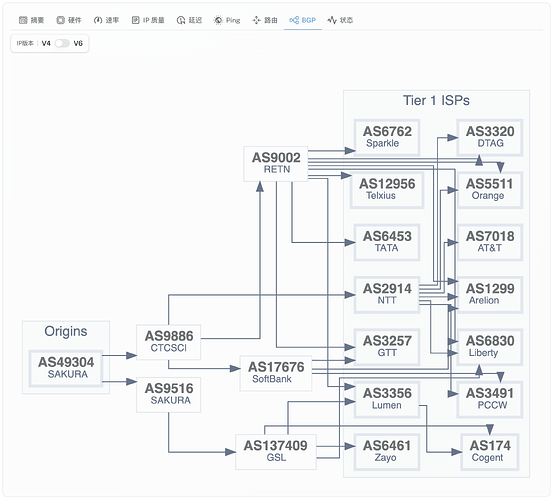Screen dimensions: 553x500
Task: Select the AS7018 AT&T node
Action: (490, 242)
